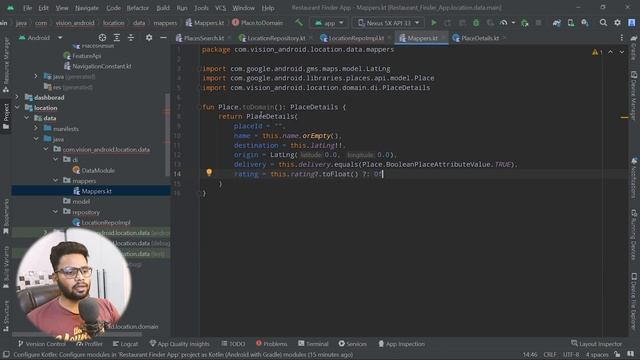Screen dimensions: 640x360
Task: Open the VCS menu
Action: coord(220,8)
